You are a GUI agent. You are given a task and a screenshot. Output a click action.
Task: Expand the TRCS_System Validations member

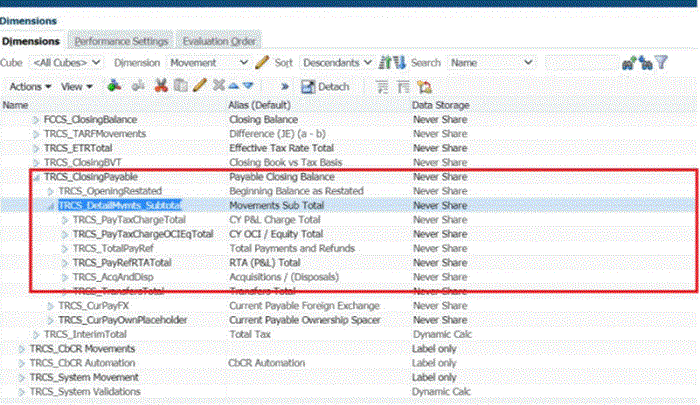(21, 392)
